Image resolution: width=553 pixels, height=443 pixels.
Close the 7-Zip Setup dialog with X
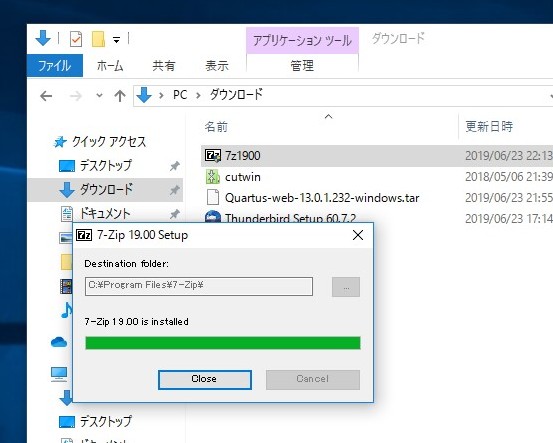358,235
